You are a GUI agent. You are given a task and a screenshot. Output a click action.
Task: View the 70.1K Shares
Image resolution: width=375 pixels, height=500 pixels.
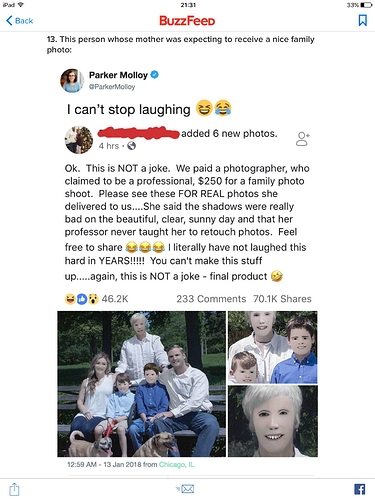[282, 299]
